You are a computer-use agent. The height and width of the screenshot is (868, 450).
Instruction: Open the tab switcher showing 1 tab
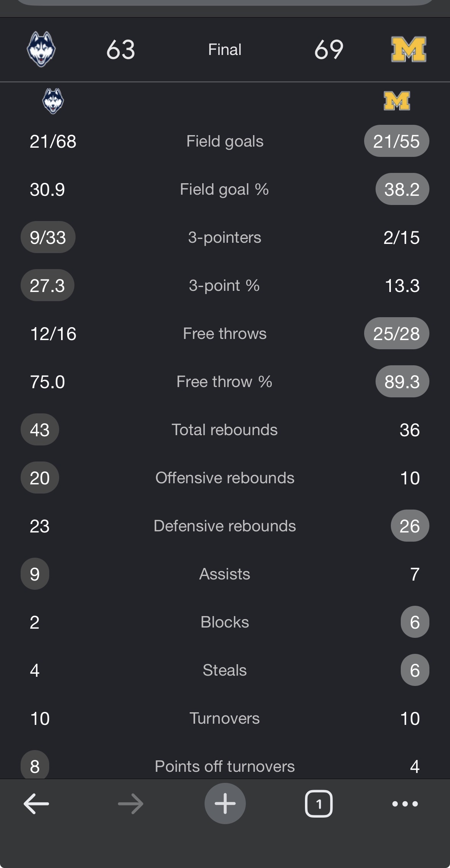pyautogui.click(x=319, y=803)
